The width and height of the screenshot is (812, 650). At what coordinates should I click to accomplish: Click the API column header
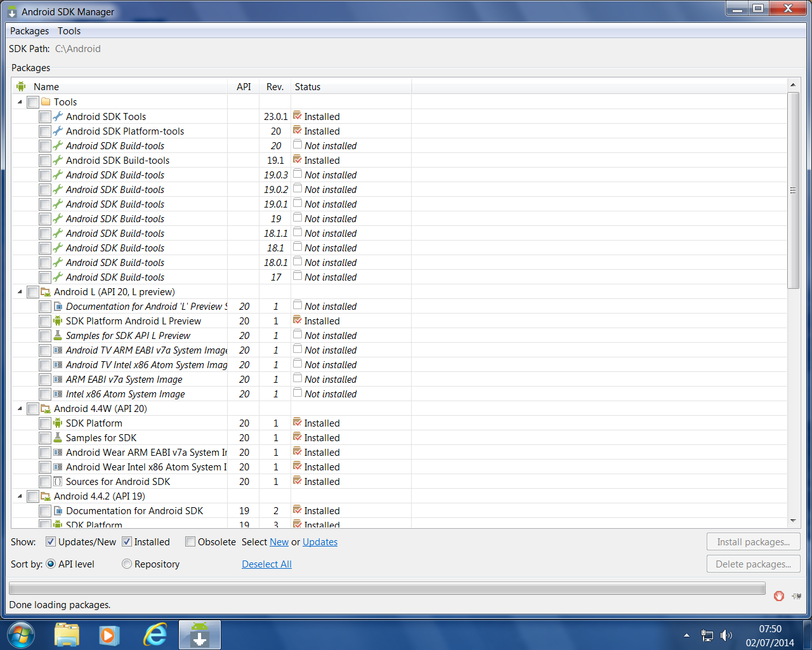coord(244,86)
